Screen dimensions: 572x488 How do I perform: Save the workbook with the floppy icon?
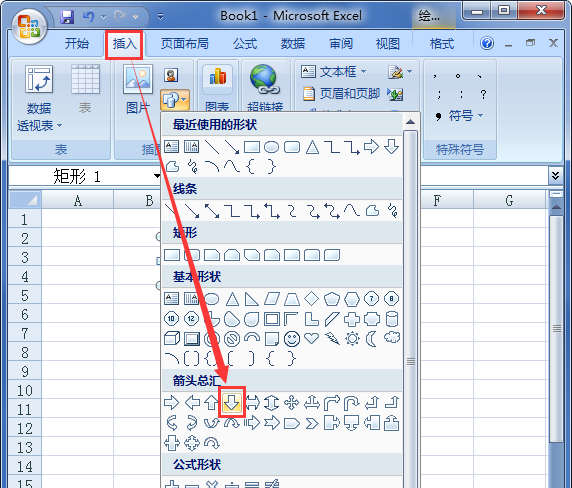click(x=67, y=17)
